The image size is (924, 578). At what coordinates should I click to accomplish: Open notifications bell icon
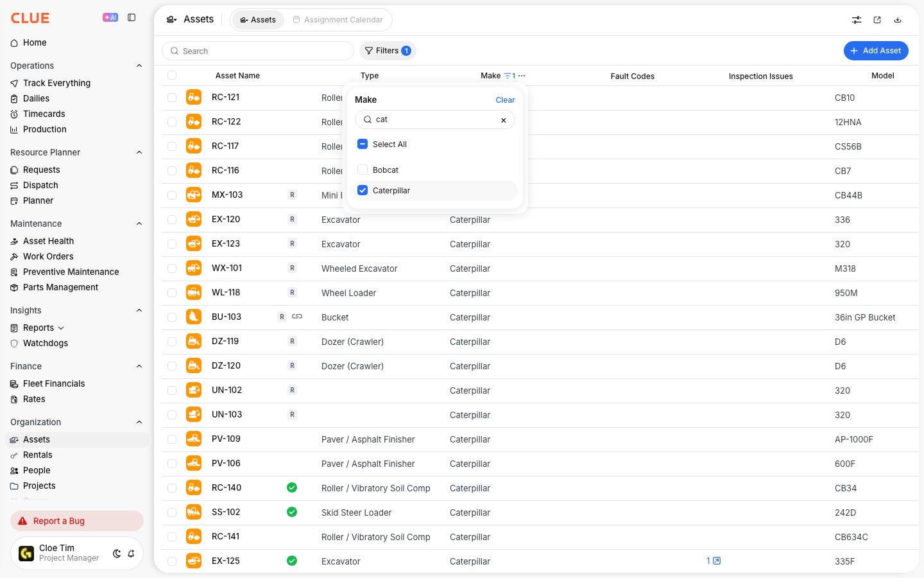[131, 554]
